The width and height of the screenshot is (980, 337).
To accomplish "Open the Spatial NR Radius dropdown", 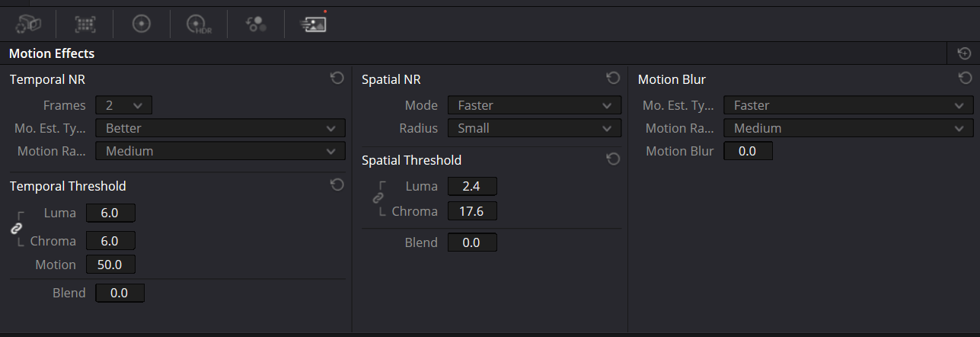I will 534,128.
